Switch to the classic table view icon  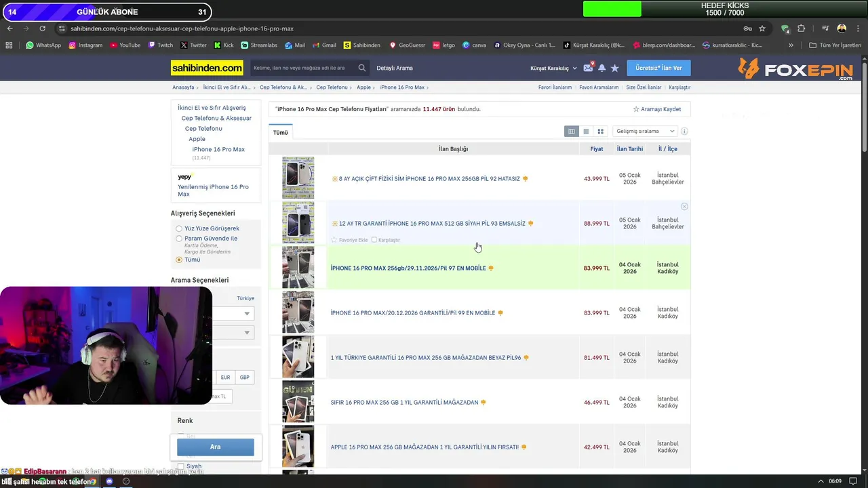click(572, 131)
